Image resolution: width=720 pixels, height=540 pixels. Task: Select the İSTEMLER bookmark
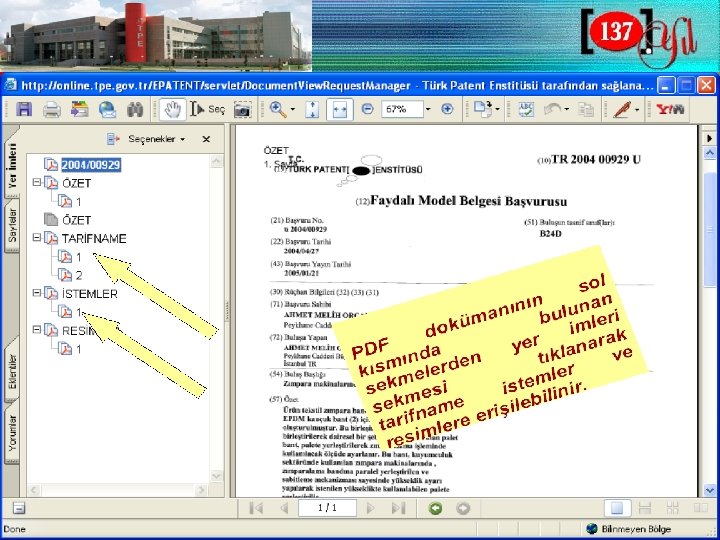pyautogui.click(x=90, y=293)
